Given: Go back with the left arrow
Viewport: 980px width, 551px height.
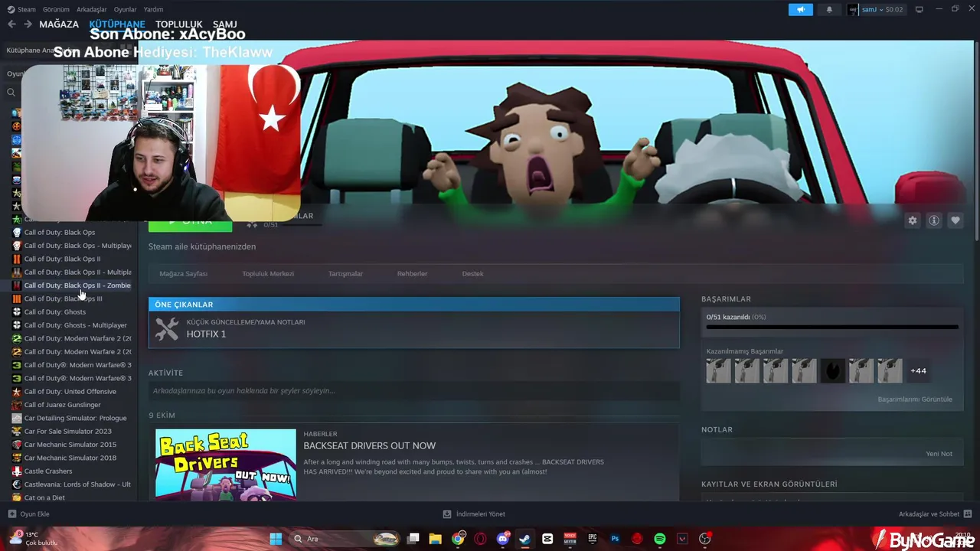Looking at the screenshot, I should pyautogui.click(x=11, y=24).
